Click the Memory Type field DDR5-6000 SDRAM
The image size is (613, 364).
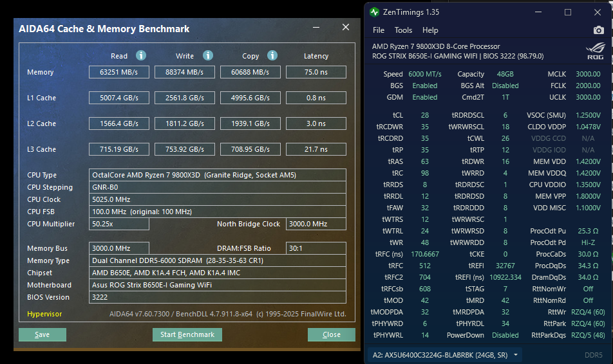click(x=218, y=260)
